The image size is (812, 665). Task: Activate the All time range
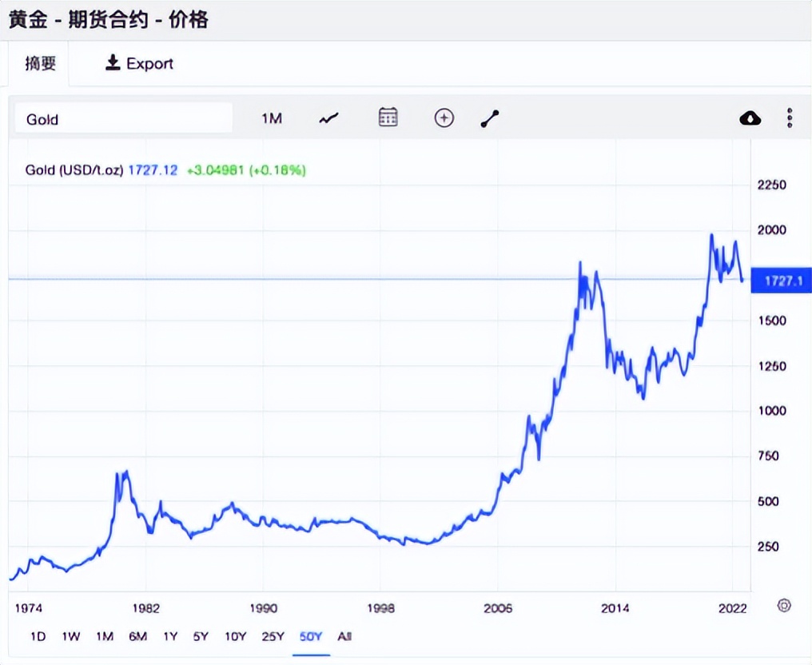point(344,637)
